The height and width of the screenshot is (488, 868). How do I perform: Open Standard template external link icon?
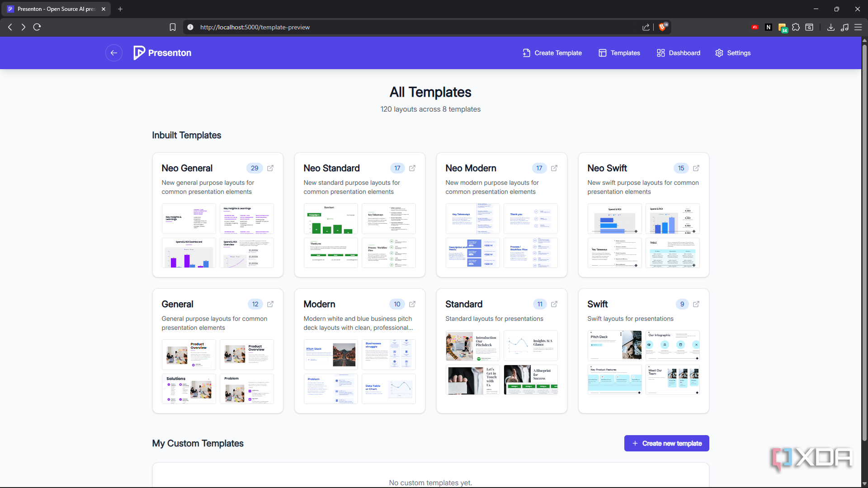554,304
